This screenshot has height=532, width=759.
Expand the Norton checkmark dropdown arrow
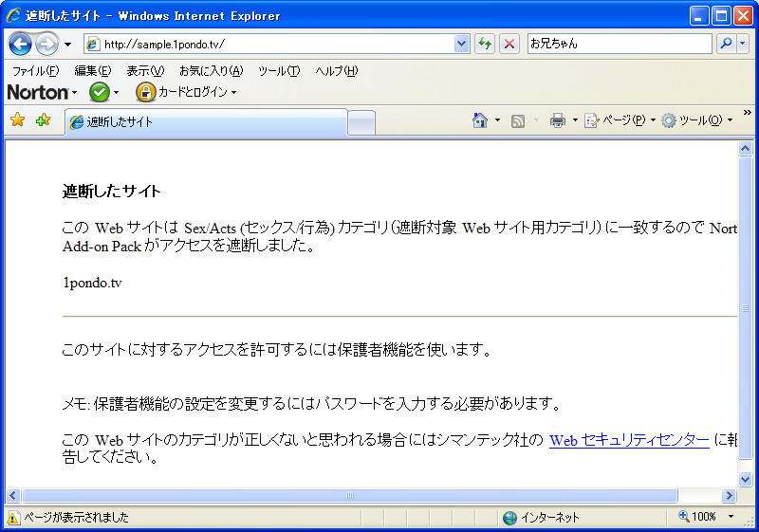(116, 92)
